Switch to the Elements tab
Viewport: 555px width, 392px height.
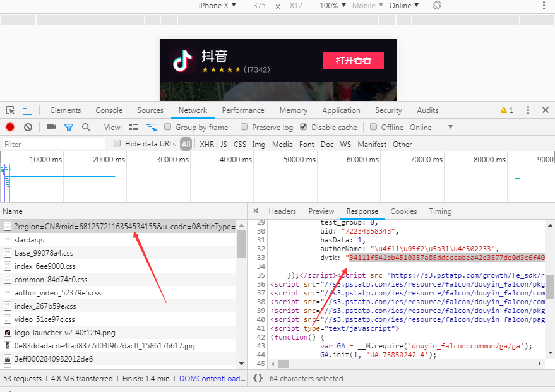(x=66, y=110)
